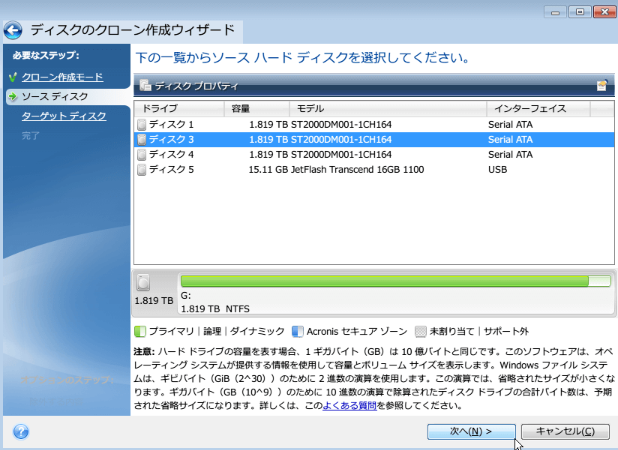Open help via the question mark icon
The width and height of the screenshot is (618, 450).
[21, 431]
